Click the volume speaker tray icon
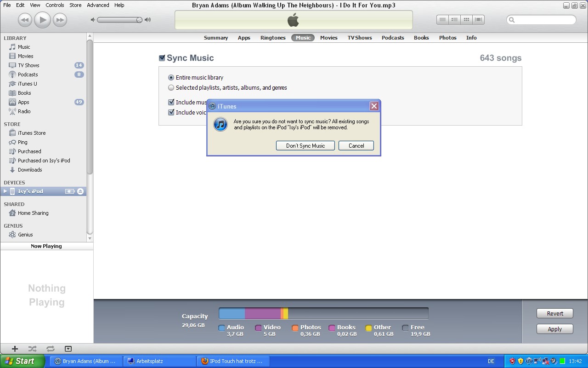The height and width of the screenshot is (368, 588). click(554, 361)
